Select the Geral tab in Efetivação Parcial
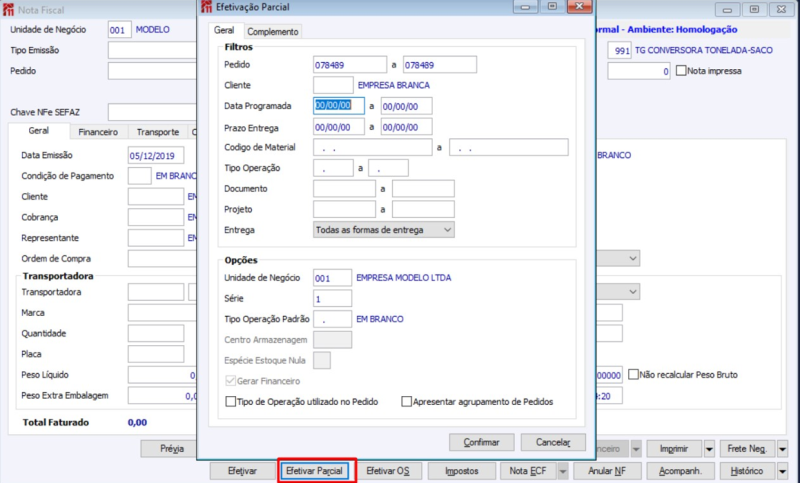800x483 pixels. (224, 31)
